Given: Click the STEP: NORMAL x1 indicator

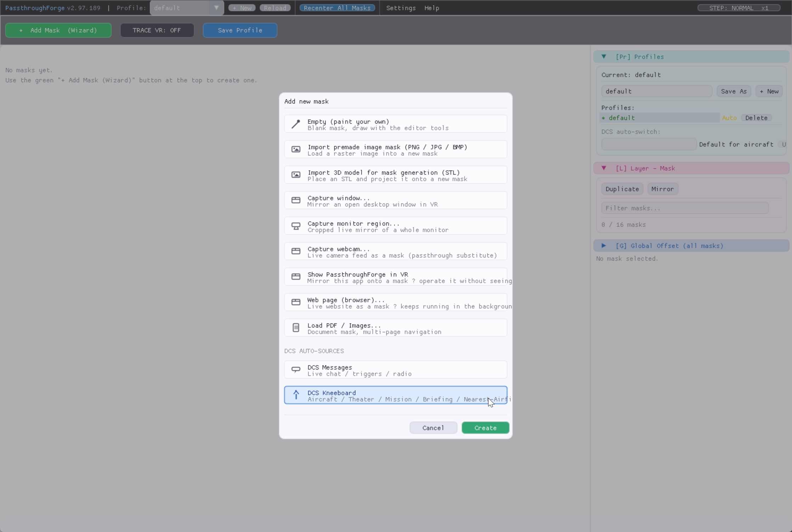Looking at the screenshot, I should click(x=739, y=8).
